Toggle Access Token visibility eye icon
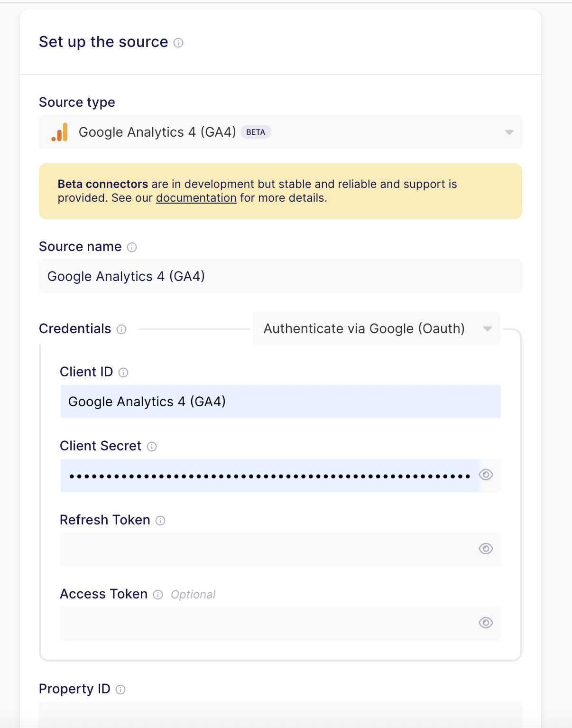Screen dimensions: 572x728 click(x=486, y=623)
